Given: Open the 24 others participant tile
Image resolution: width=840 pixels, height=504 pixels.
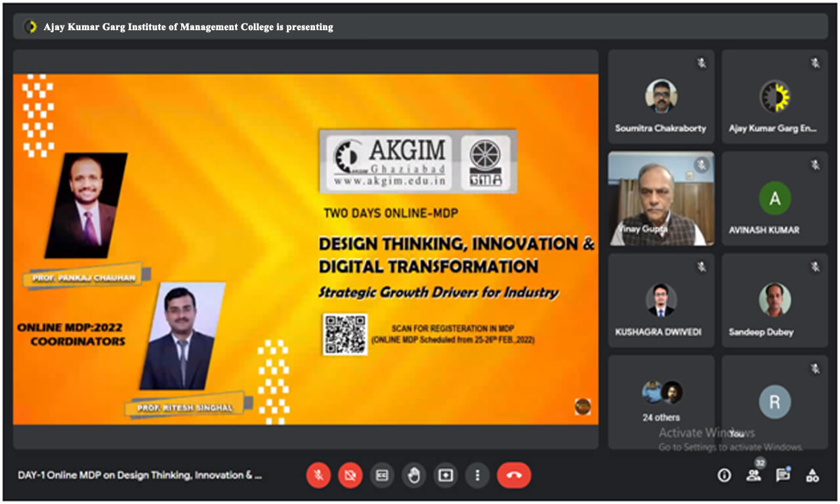Looking at the screenshot, I should [x=661, y=402].
